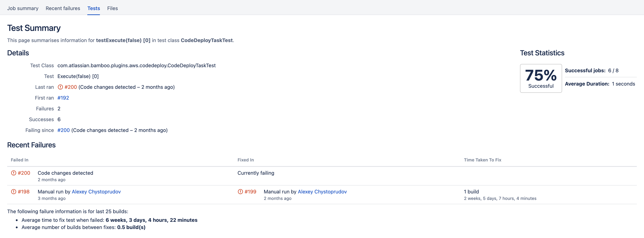The image size is (644, 238).
Task: Click failed icon next to Last ran #200
Action: tap(60, 87)
